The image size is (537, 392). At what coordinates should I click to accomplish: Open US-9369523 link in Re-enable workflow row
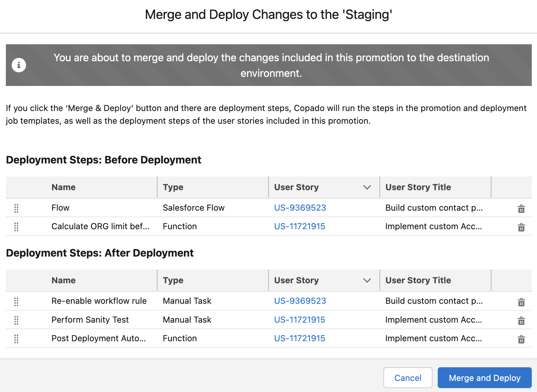click(x=300, y=301)
